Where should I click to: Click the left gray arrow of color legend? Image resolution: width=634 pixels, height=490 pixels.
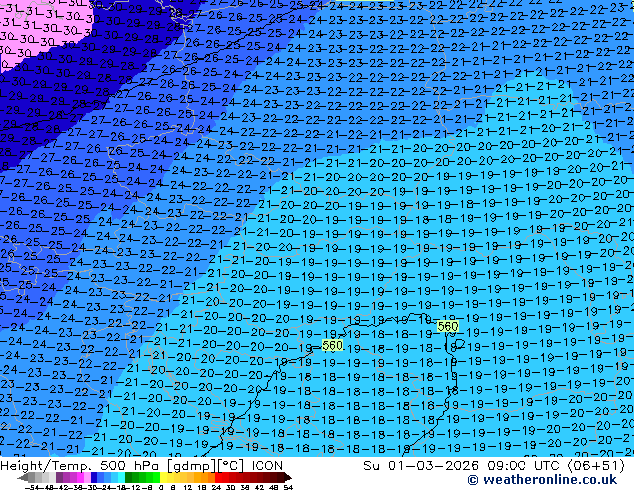coord(22,477)
